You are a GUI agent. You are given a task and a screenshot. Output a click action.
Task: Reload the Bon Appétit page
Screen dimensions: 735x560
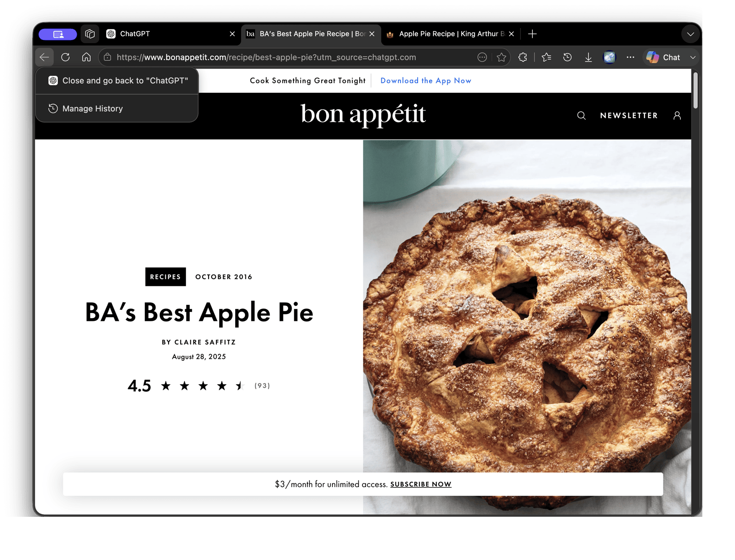tap(65, 57)
